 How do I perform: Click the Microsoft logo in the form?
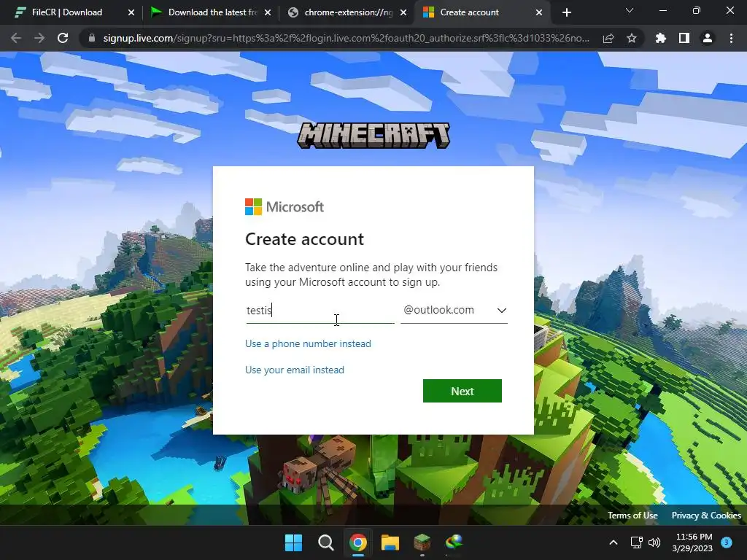click(x=285, y=206)
